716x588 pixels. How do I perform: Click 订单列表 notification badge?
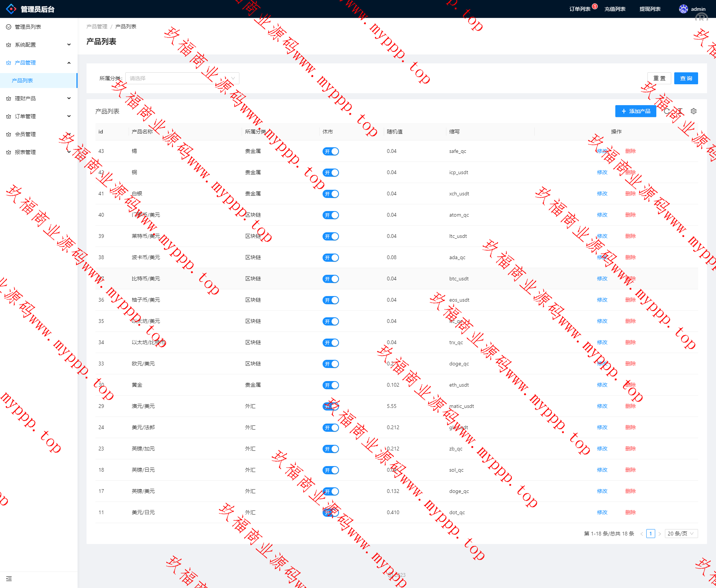point(595,6)
